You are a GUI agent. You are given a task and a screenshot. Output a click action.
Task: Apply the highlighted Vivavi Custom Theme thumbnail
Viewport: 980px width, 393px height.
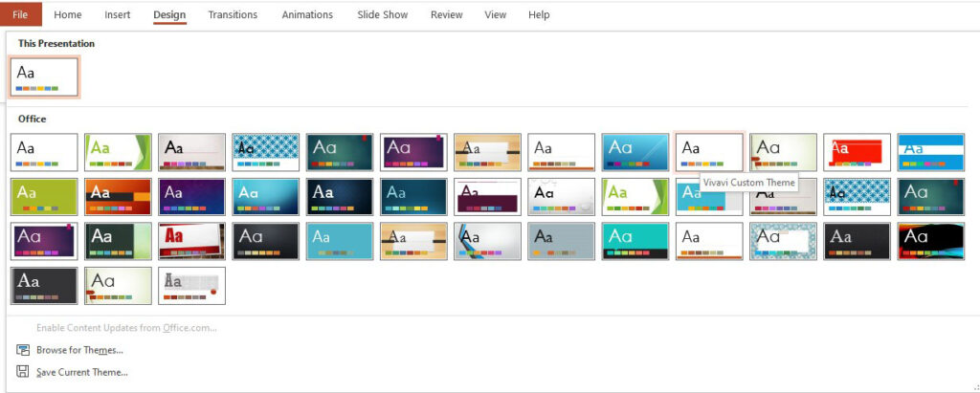(x=709, y=152)
